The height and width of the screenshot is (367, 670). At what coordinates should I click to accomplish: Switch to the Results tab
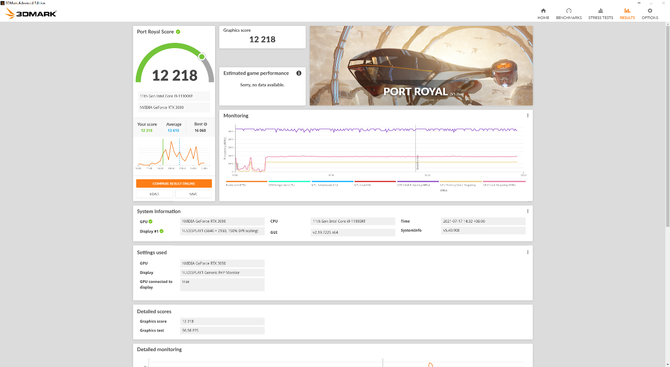pos(627,14)
